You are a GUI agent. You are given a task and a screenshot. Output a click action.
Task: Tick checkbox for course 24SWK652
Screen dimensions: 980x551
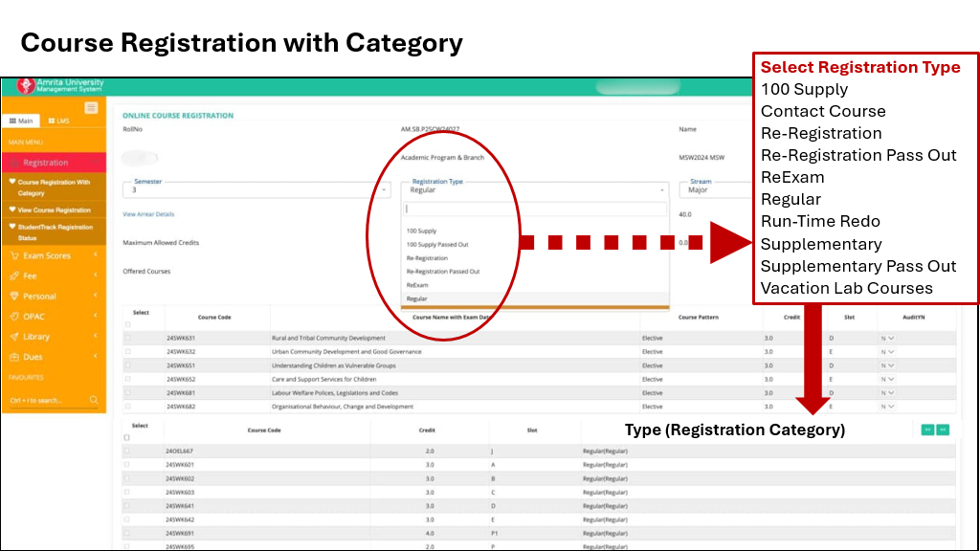click(x=128, y=379)
